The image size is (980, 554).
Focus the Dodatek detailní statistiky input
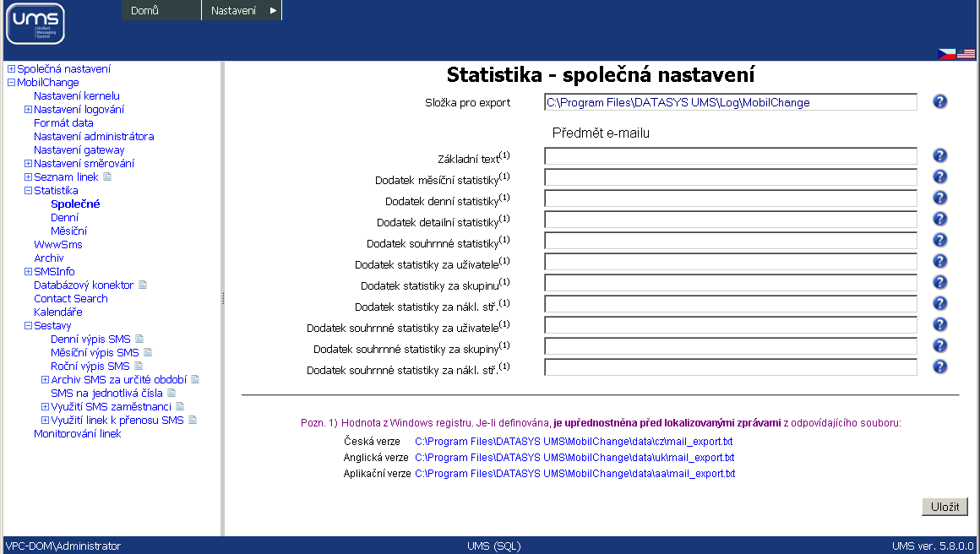(731, 220)
